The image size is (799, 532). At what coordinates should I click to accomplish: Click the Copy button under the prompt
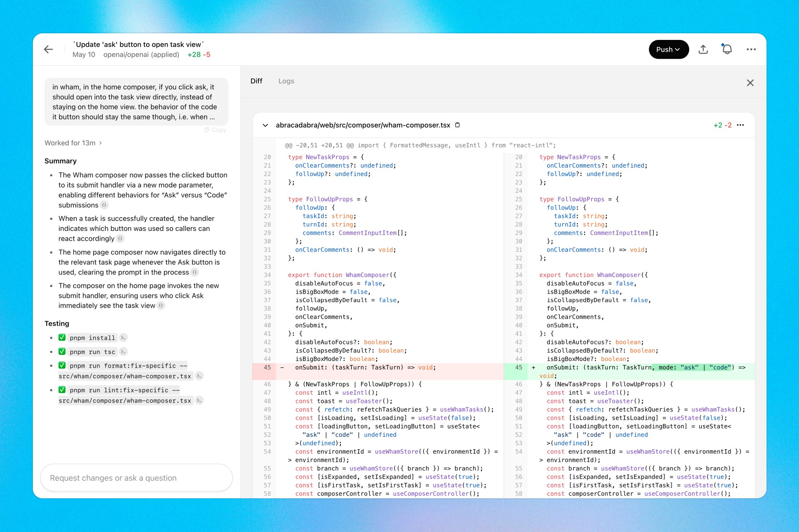[x=215, y=130]
